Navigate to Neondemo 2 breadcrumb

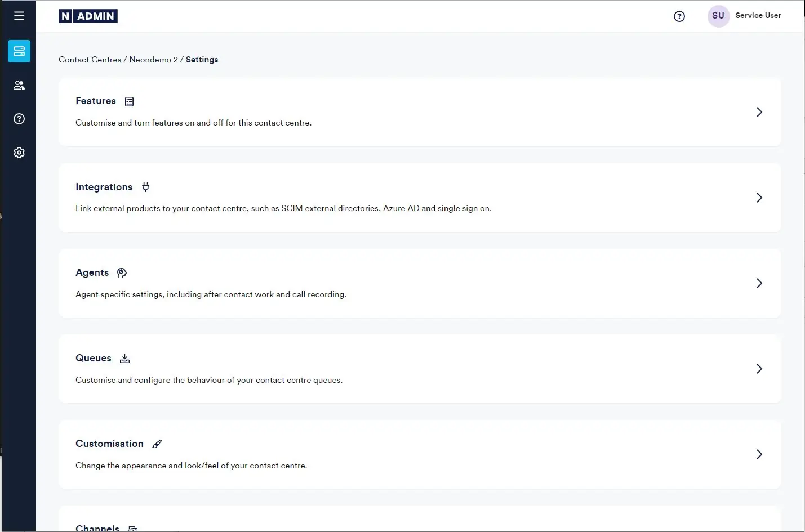click(153, 60)
